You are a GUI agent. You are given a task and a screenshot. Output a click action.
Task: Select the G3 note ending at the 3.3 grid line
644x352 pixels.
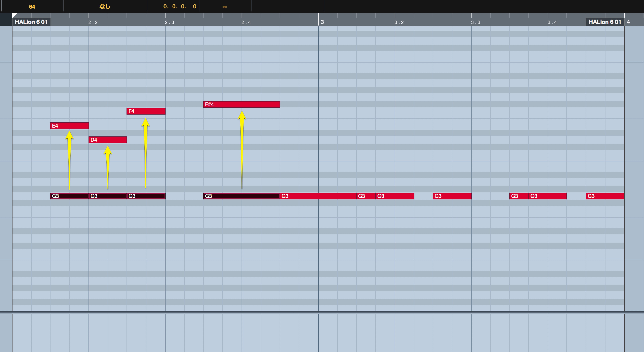click(x=452, y=196)
